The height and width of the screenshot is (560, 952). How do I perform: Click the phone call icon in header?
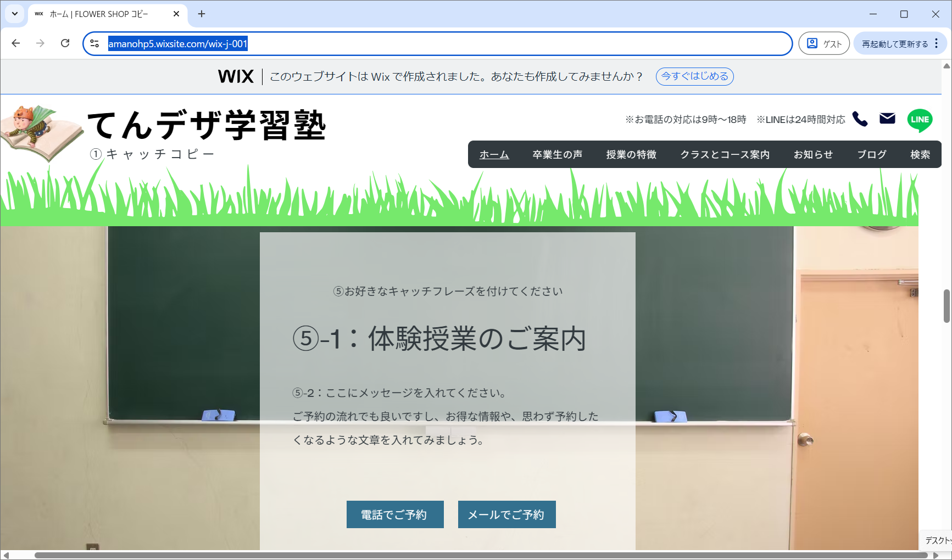(860, 119)
